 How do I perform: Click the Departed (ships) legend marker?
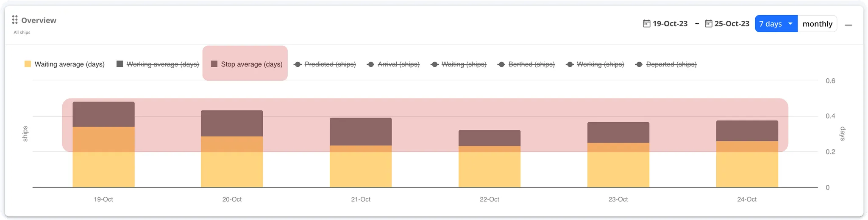tap(639, 64)
